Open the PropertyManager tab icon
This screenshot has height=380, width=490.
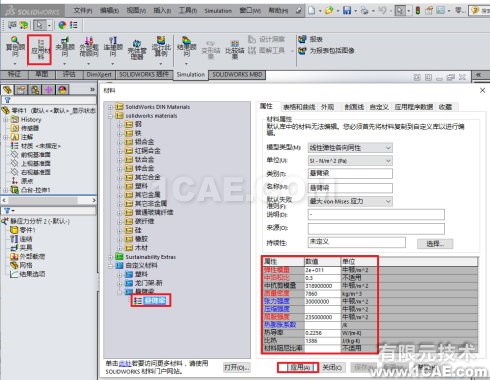(x=21, y=89)
